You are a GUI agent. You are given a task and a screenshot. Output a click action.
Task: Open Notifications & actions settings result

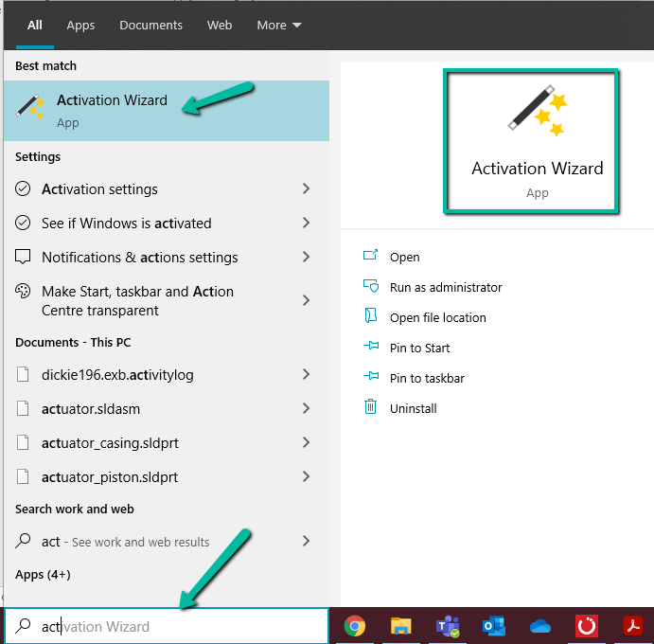(167, 257)
